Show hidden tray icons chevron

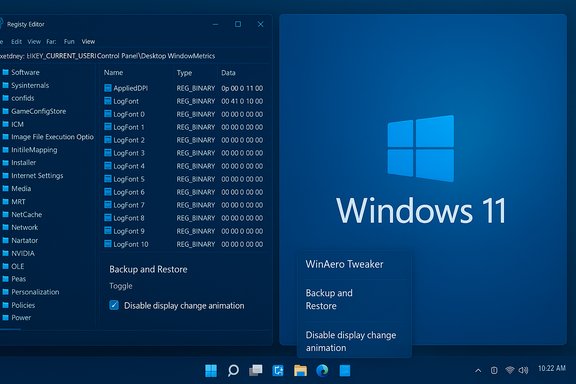pyautogui.click(x=478, y=370)
